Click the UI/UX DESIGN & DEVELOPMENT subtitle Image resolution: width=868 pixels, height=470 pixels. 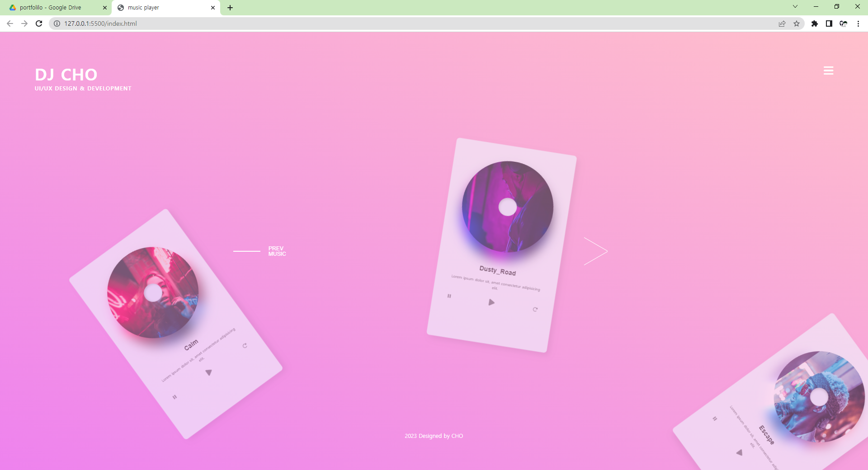tap(83, 89)
